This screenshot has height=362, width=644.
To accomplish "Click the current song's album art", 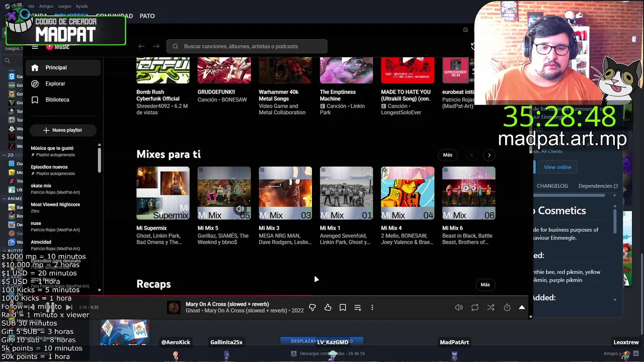I will pyautogui.click(x=174, y=307).
